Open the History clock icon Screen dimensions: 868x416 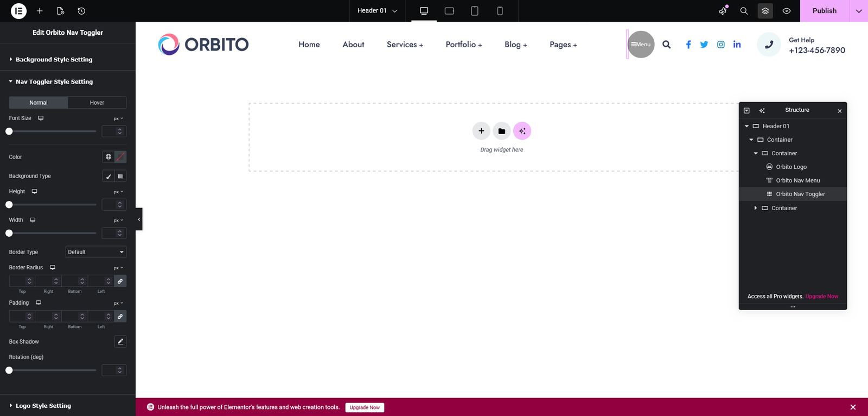coord(81,11)
